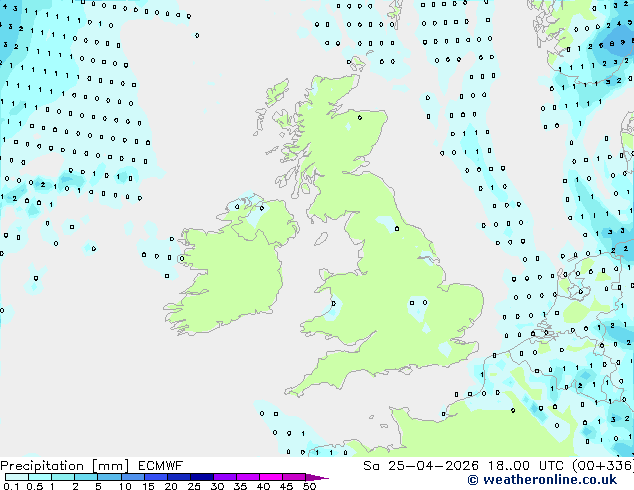Click the 'ECMWF' model label
634x490 pixels.
point(161,466)
